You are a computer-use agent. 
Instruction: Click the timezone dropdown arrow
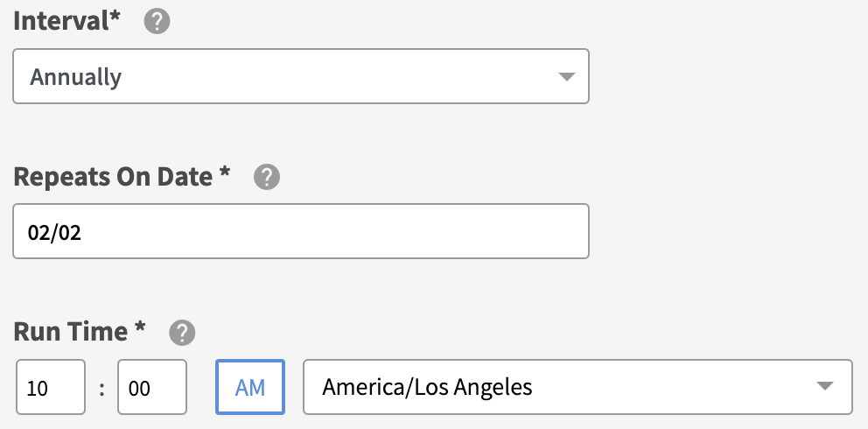pos(823,386)
